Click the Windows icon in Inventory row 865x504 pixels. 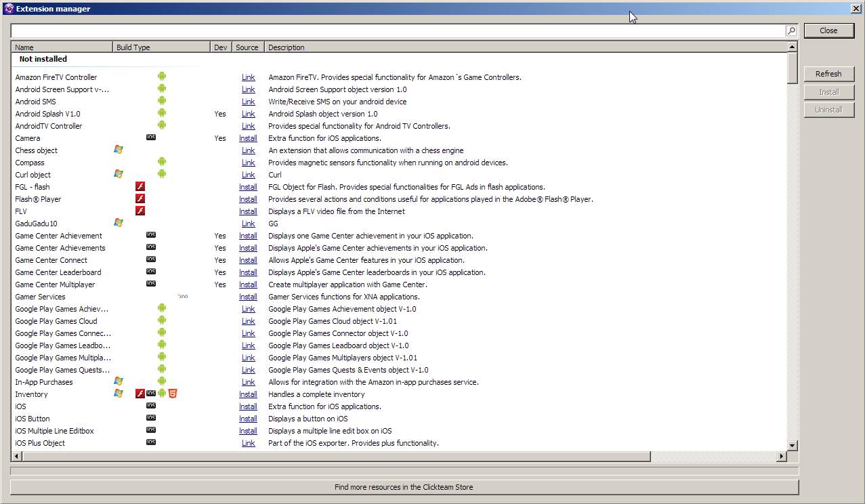[x=119, y=393]
